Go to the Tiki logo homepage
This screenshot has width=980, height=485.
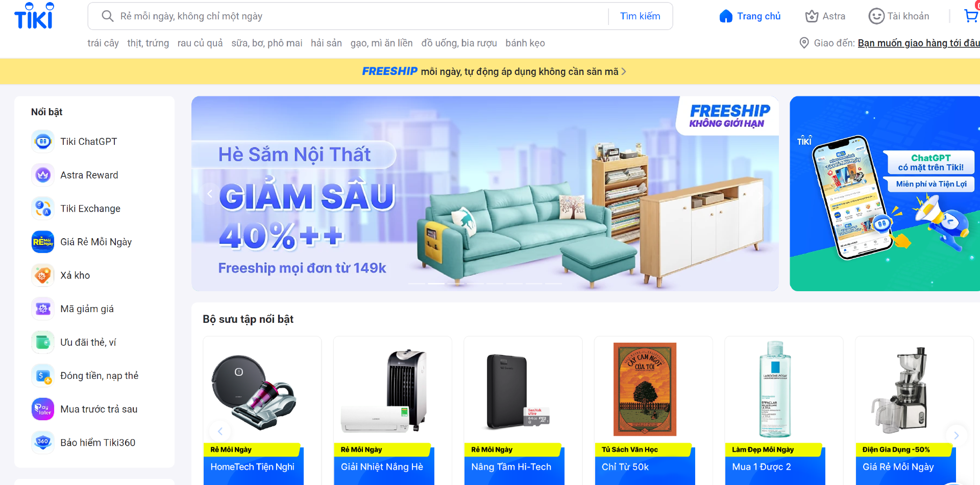(x=34, y=16)
